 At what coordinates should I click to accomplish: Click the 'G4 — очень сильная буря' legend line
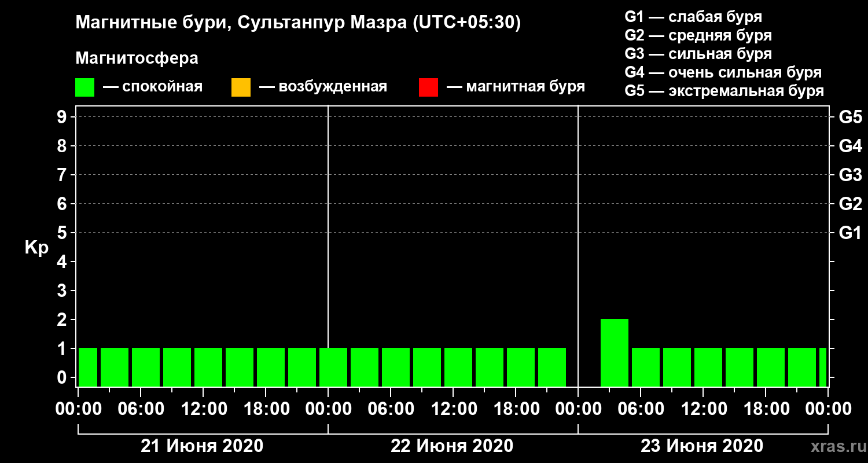click(723, 72)
